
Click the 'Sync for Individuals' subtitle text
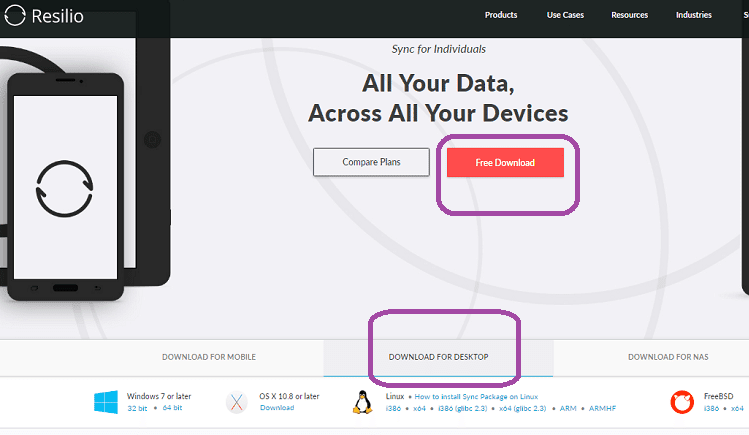pyautogui.click(x=439, y=49)
